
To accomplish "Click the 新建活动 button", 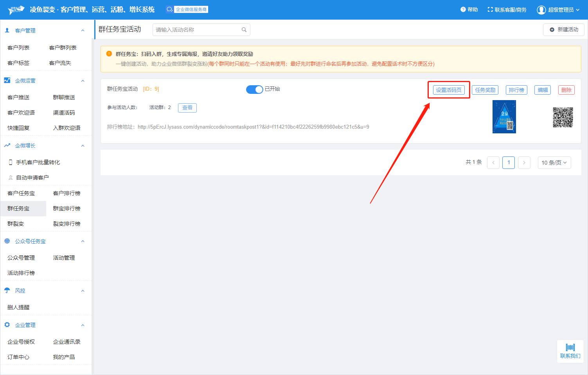I will point(563,30).
